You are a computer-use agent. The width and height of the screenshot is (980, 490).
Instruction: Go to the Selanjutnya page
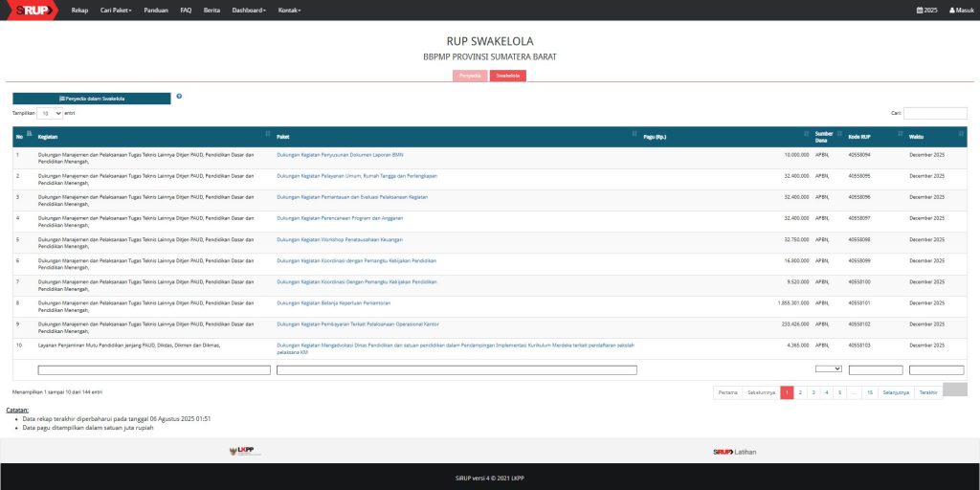(x=895, y=392)
